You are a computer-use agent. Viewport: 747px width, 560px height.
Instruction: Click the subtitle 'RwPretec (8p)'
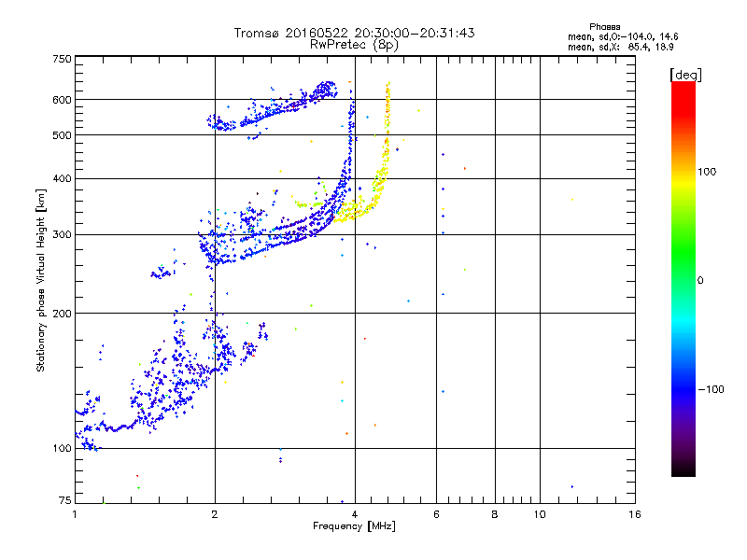pyautogui.click(x=354, y=45)
